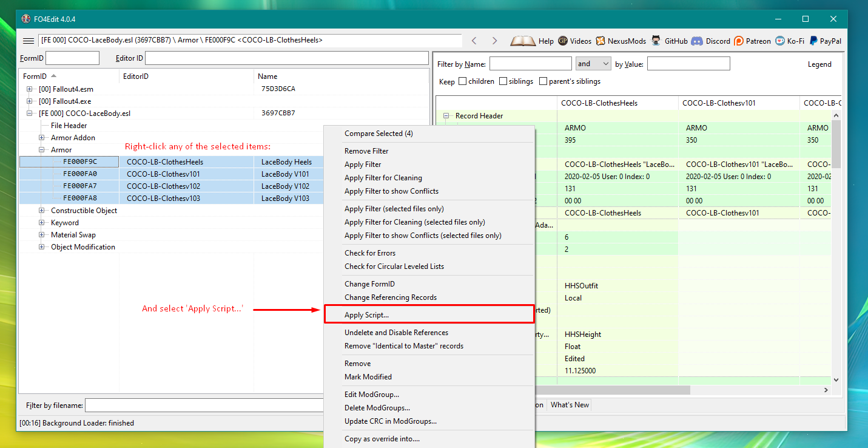868x448 pixels.
Task: Click the FO4Edit title bar app icon
Action: click(x=25, y=19)
